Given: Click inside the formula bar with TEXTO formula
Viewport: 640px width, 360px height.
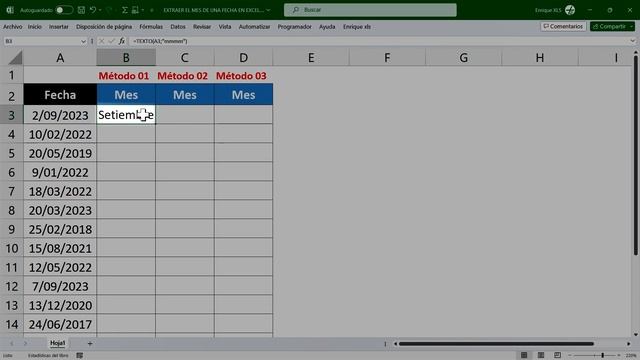Looking at the screenshot, I should click(x=380, y=41).
